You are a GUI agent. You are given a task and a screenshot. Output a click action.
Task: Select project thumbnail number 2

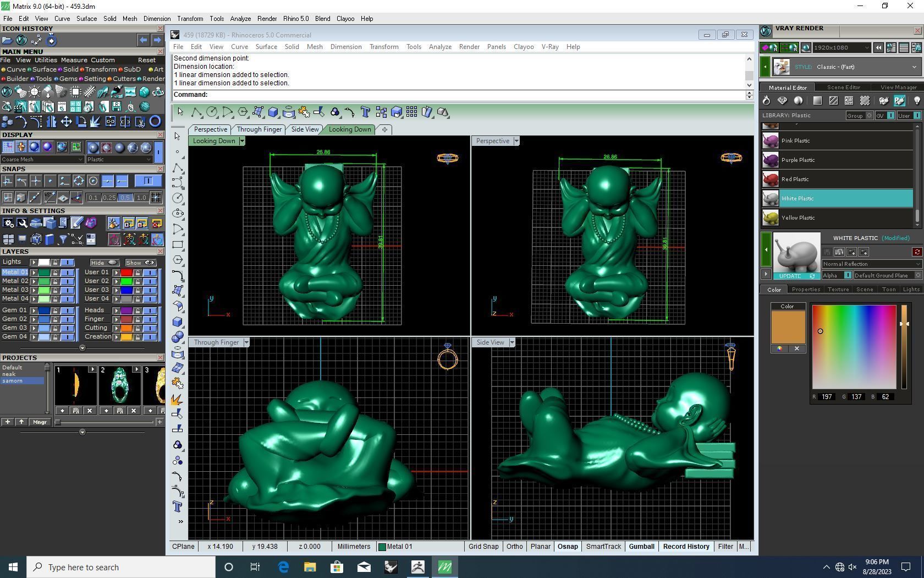119,386
